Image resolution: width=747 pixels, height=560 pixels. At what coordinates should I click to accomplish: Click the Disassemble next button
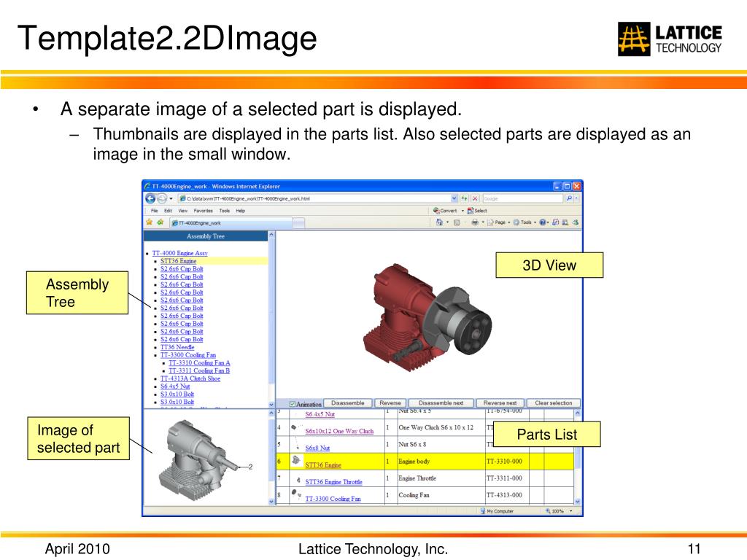tap(441, 403)
